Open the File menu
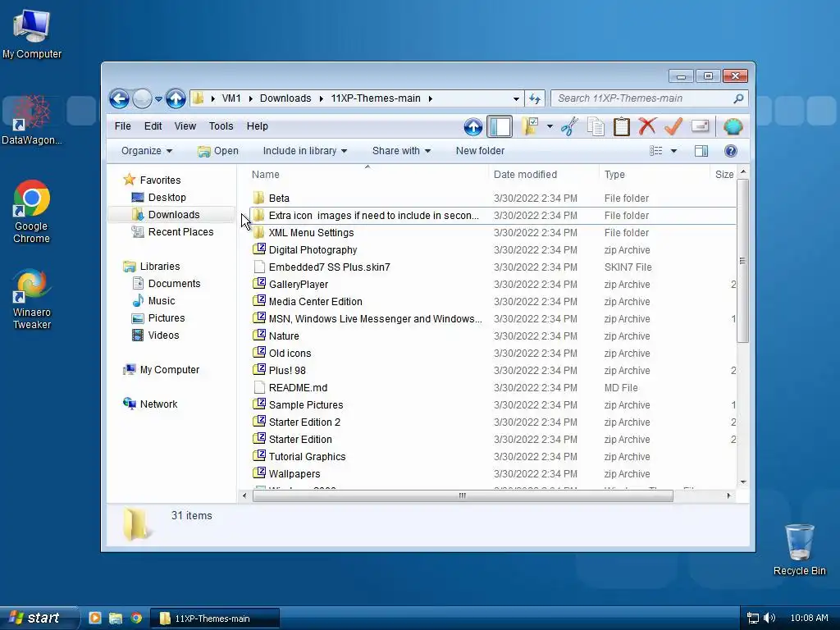 123,126
